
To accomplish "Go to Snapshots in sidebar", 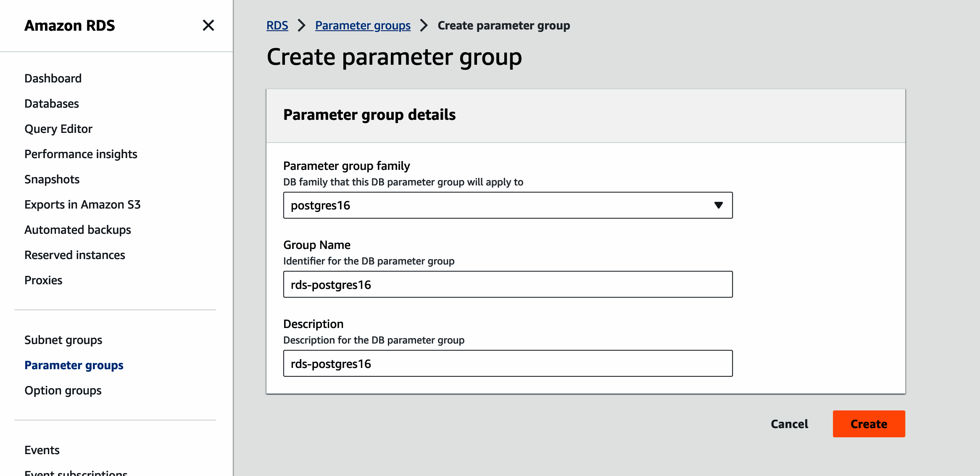I will click(52, 179).
